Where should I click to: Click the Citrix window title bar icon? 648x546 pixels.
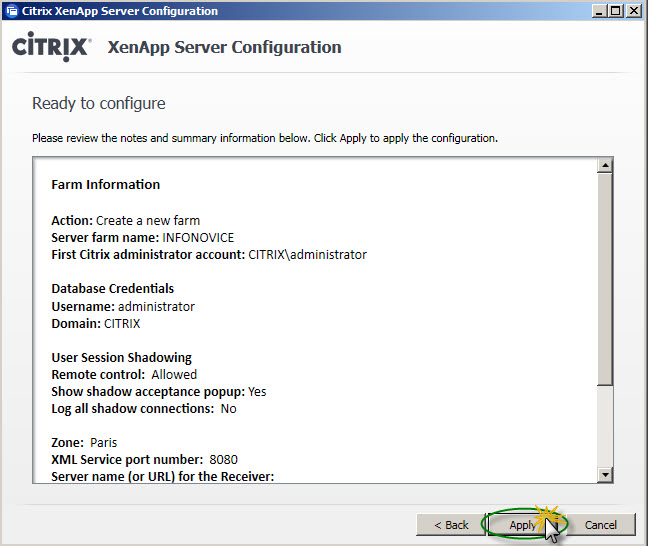click(12, 11)
